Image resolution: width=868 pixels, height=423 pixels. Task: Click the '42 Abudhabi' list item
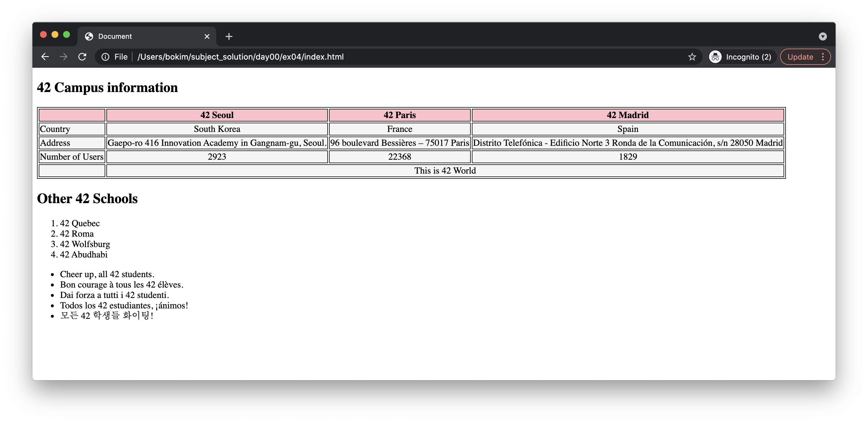point(84,255)
